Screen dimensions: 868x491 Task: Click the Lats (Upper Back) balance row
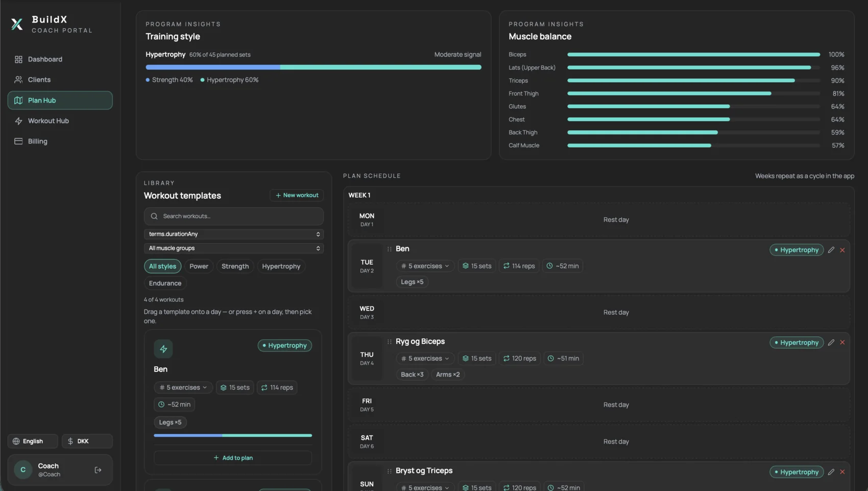[676, 67]
